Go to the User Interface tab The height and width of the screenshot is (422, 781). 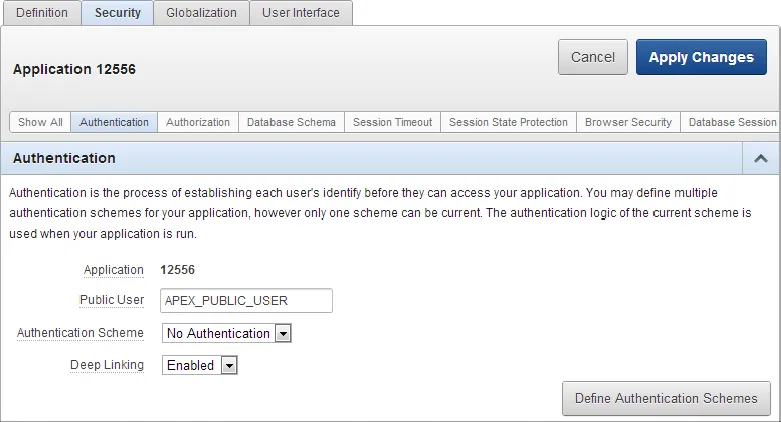[x=300, y=13]
